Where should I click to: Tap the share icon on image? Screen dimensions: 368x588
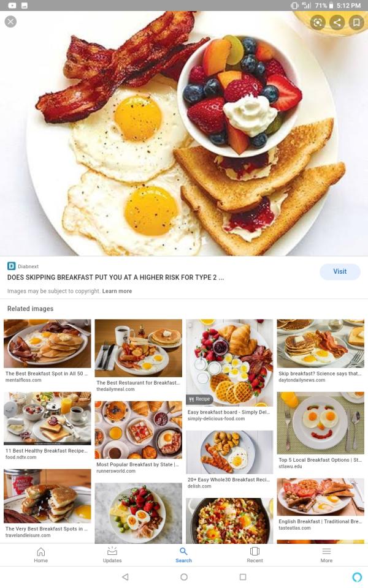[x=337, y=23]
